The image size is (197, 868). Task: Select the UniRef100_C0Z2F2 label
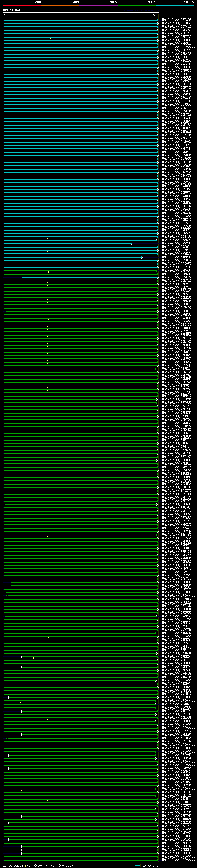pos(177,731)
